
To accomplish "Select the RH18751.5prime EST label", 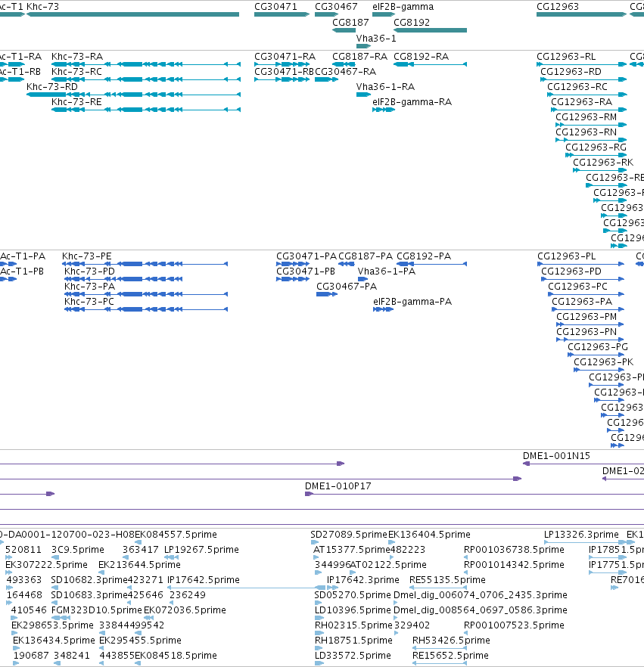I will 353,641.
